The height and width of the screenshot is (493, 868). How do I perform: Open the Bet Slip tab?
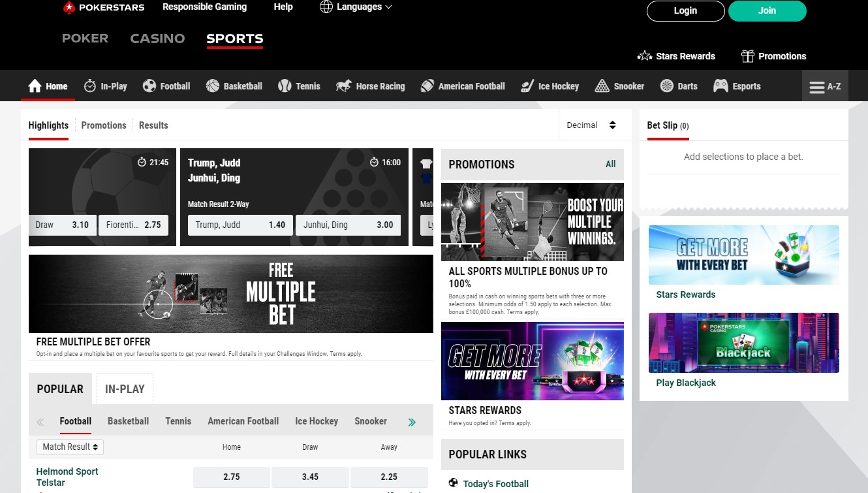(x=668, y=125)
